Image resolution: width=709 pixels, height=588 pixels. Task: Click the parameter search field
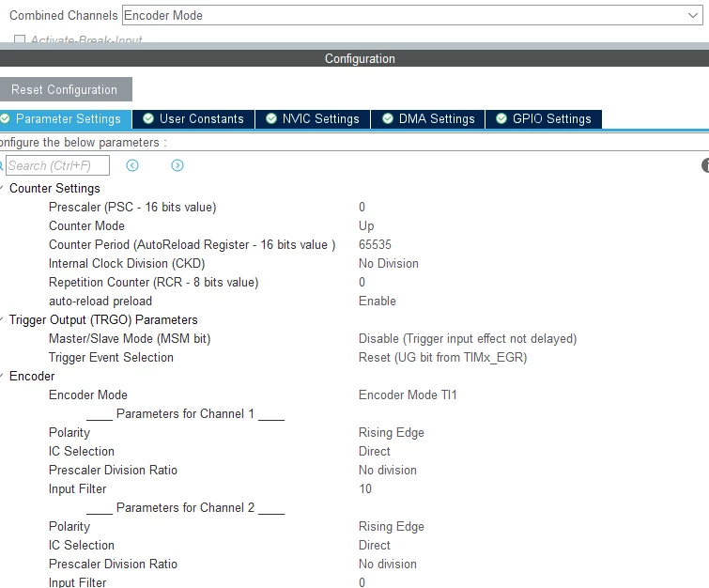(x=57, y=165)
